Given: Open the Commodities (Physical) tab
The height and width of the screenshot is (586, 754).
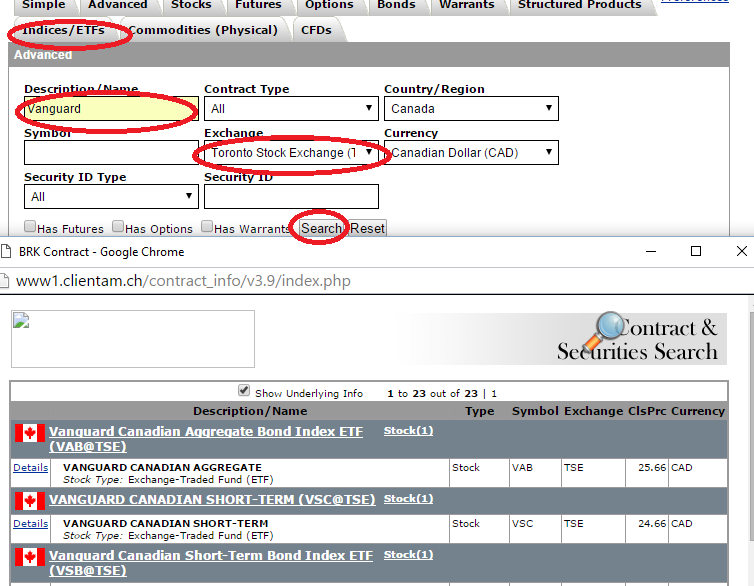Looking at the screenshot, I should coord(205,30).
